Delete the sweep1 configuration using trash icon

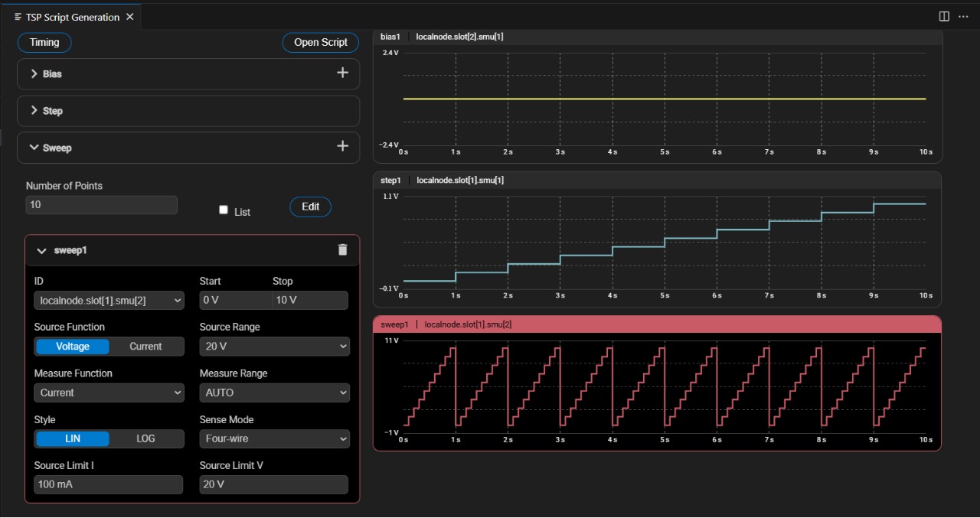[x=342, y=249]
